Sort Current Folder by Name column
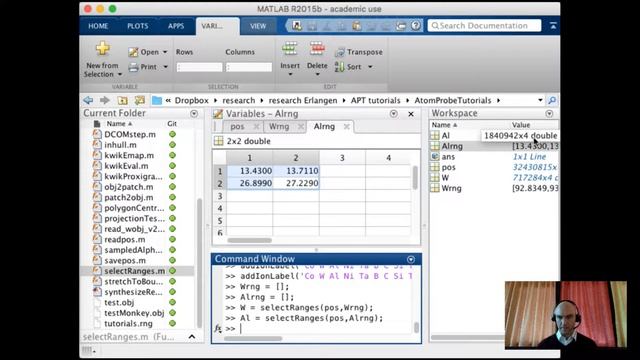Image resolution: width=640 pixels, height=360 pixels. [119, 124]
